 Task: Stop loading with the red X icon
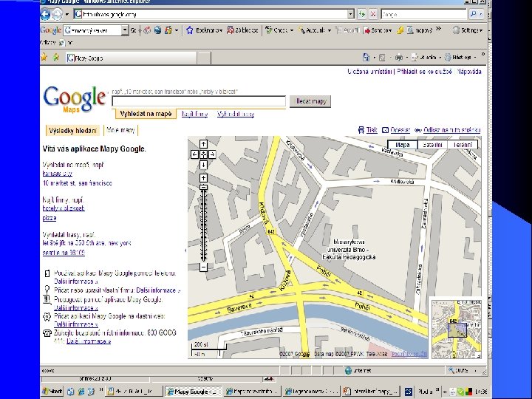click(x=373, y=14)
